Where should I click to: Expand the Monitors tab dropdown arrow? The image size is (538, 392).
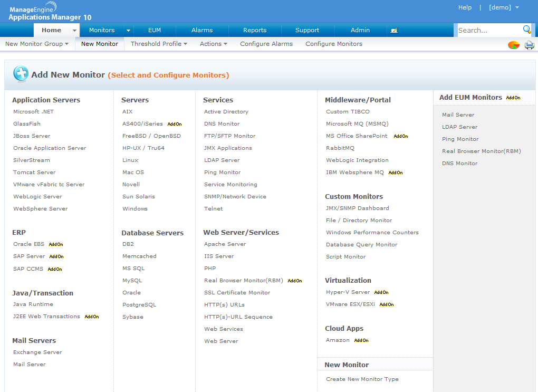pyautogui.click(x=128, y=30)
